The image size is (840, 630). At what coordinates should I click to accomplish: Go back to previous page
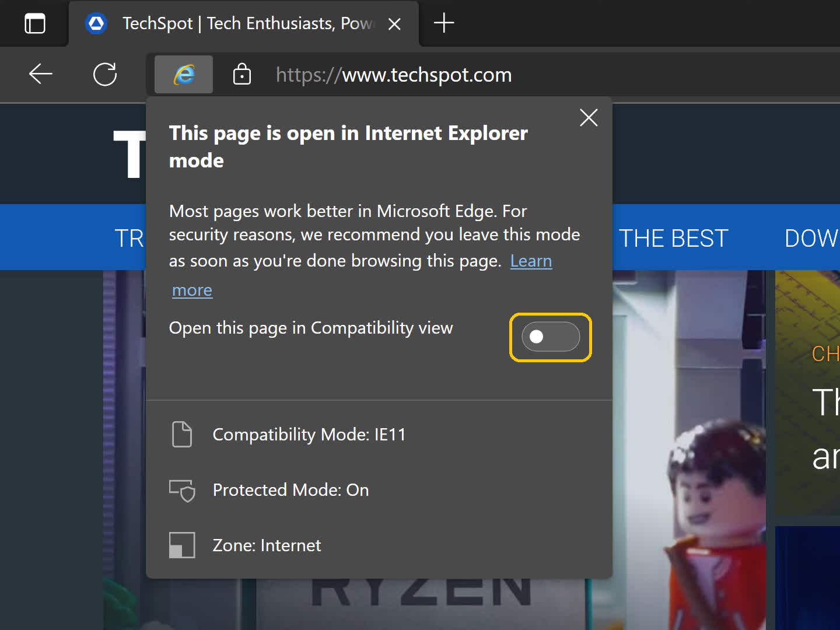pos(41,74)
